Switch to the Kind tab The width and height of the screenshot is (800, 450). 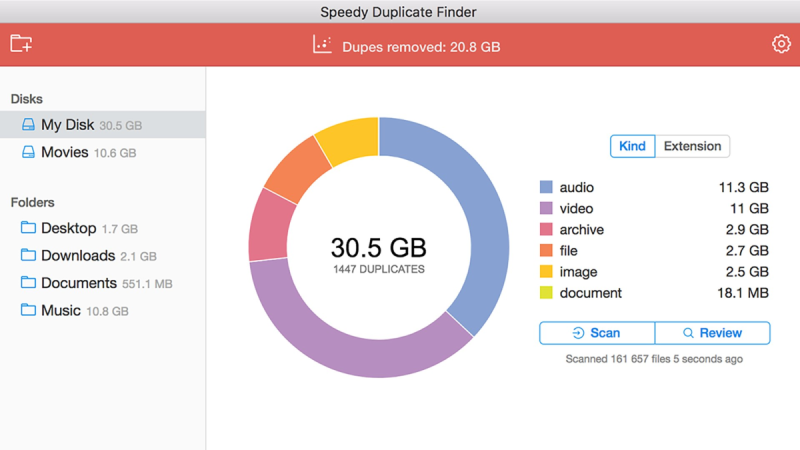[x=632, y=146]
